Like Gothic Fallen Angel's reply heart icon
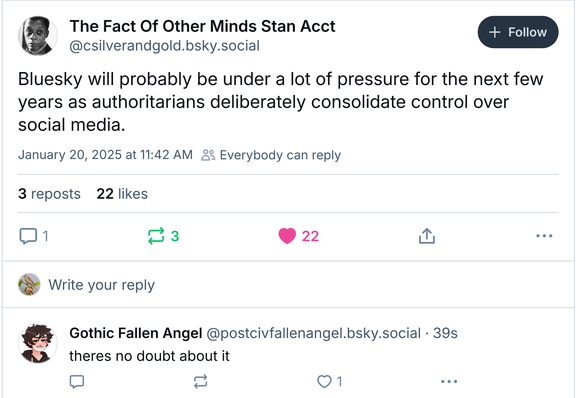Screen dimensions: 579x398 pyautogui.click(x=324, y=381)
